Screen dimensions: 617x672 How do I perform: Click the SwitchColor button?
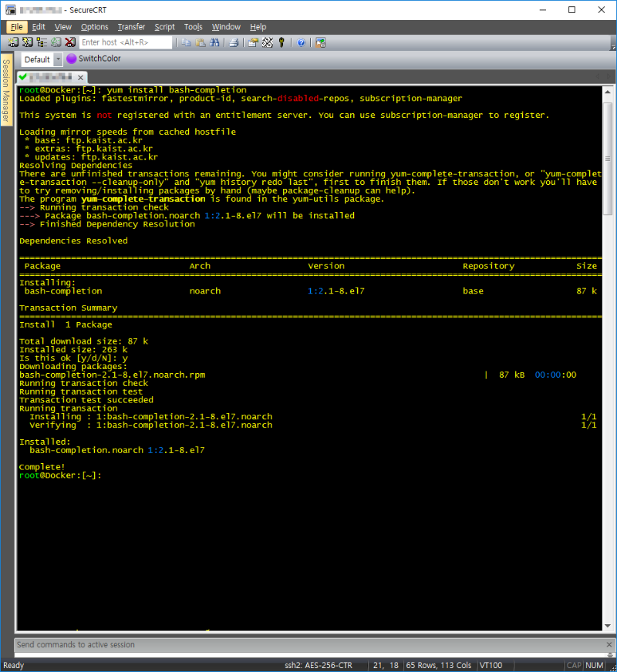[x=94, y=59]
